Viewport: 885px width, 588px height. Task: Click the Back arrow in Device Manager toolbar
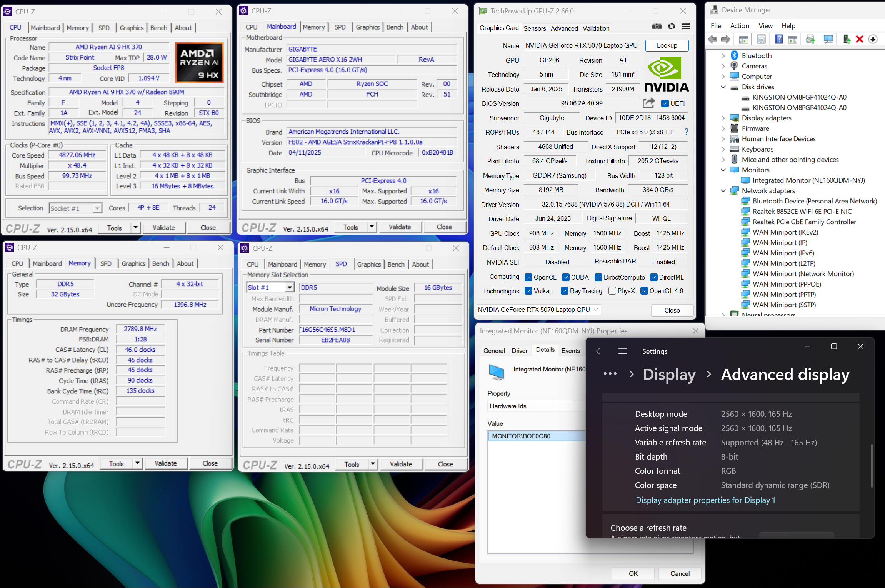pyautogui.click(x=713, y=39)
